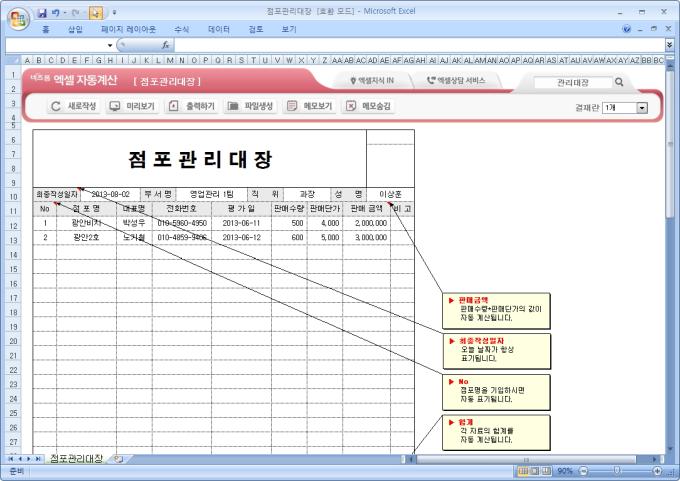Click the insert new worksheet tab icon
Image resolution: width=680 pixels, height=481 pixels.
pos(118,458)
